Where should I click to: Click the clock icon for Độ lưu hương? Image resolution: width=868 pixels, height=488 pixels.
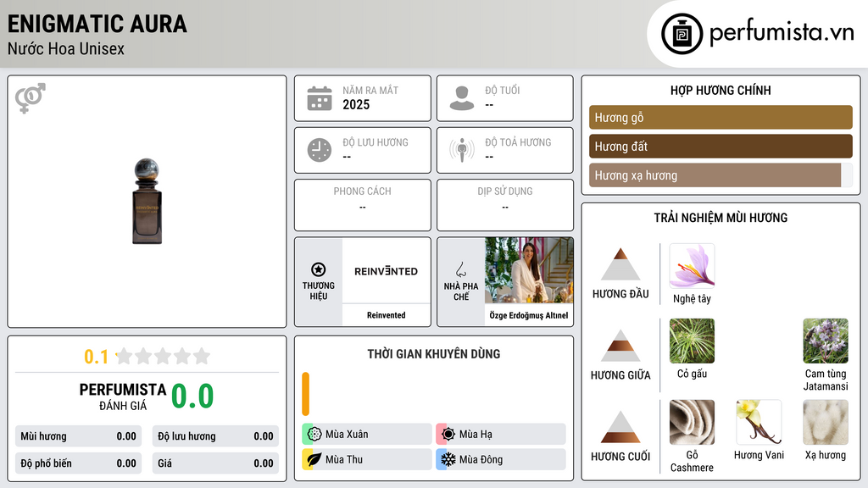(320, 150)
